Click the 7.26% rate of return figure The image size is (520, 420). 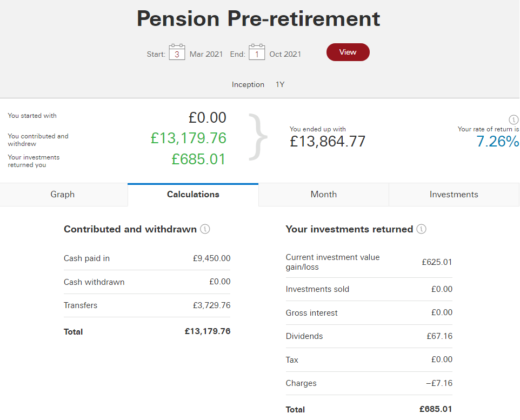click(x=498, y=142)
